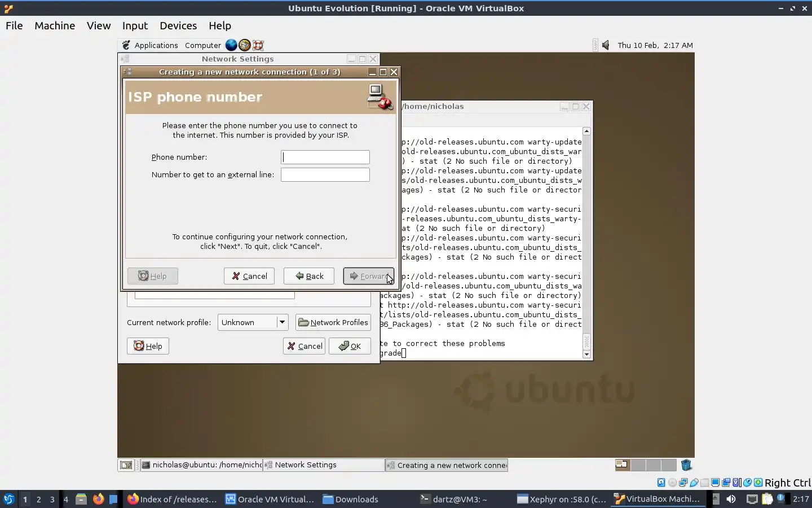Focus the external line number field
The height and width of the screenshot is (508, 812).
[x=325, y=174]
